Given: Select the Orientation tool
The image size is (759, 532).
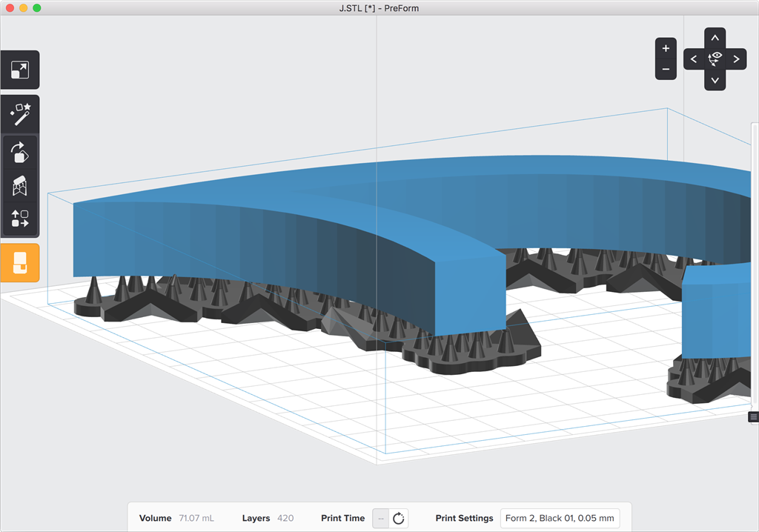Looking at the screenshot, I should [x=19, y=153].
